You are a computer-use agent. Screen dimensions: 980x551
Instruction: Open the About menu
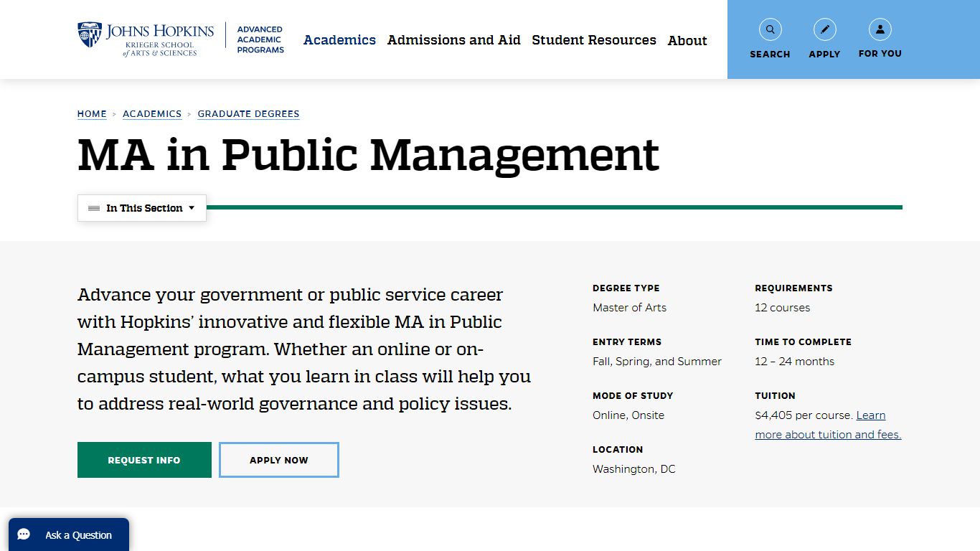point(687,41)
